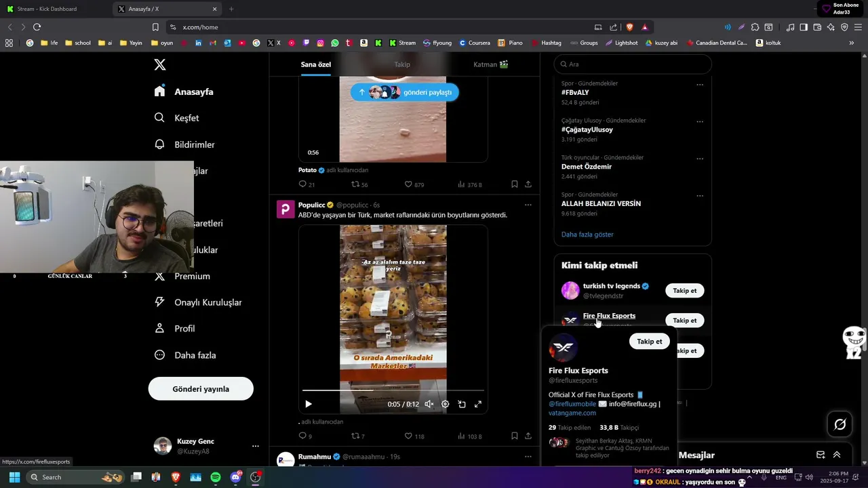Repost the Potato post with 56 reposts
868x488 pixels.
359,184
